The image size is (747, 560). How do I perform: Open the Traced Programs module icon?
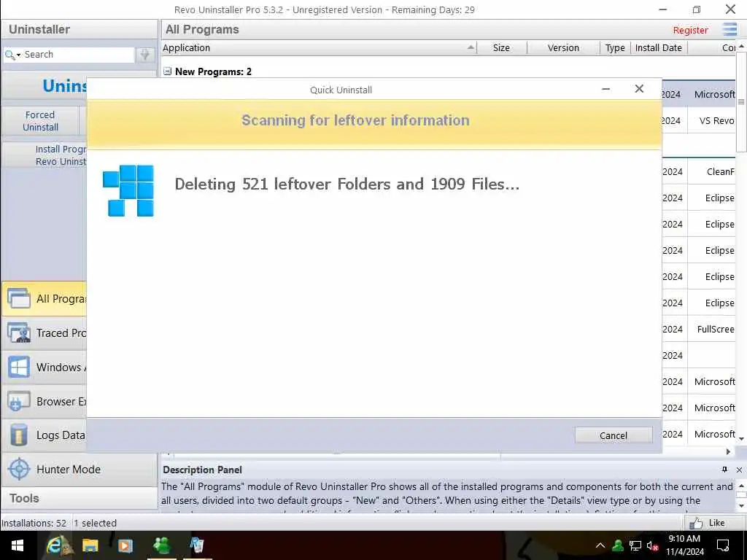click(x=18, y=332)
